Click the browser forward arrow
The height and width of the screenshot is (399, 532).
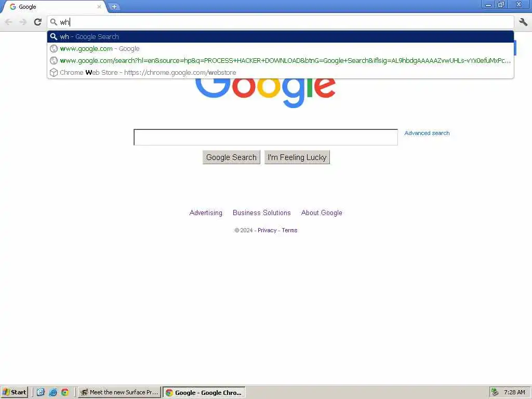(x=23, y=22)
